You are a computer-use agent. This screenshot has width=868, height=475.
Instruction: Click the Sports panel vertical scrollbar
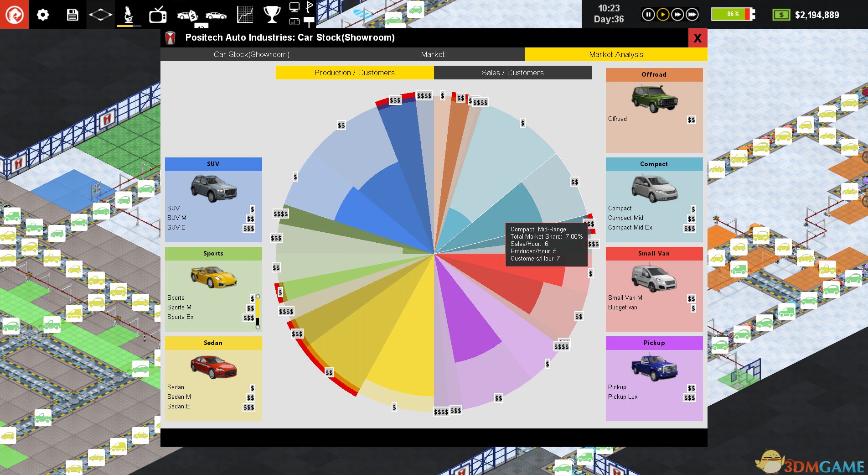pyautogui.click(x=258, y=312)
